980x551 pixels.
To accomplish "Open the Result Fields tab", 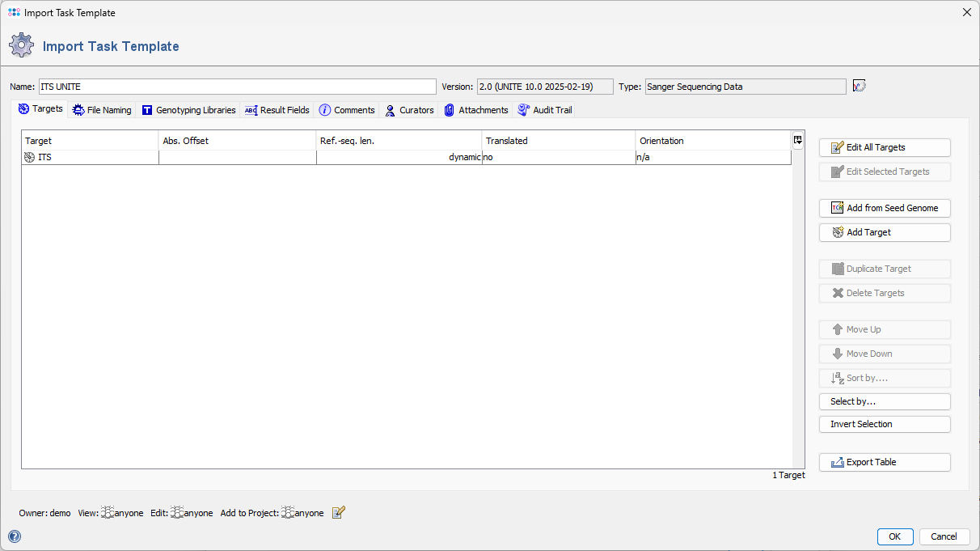I will [277, 109].
